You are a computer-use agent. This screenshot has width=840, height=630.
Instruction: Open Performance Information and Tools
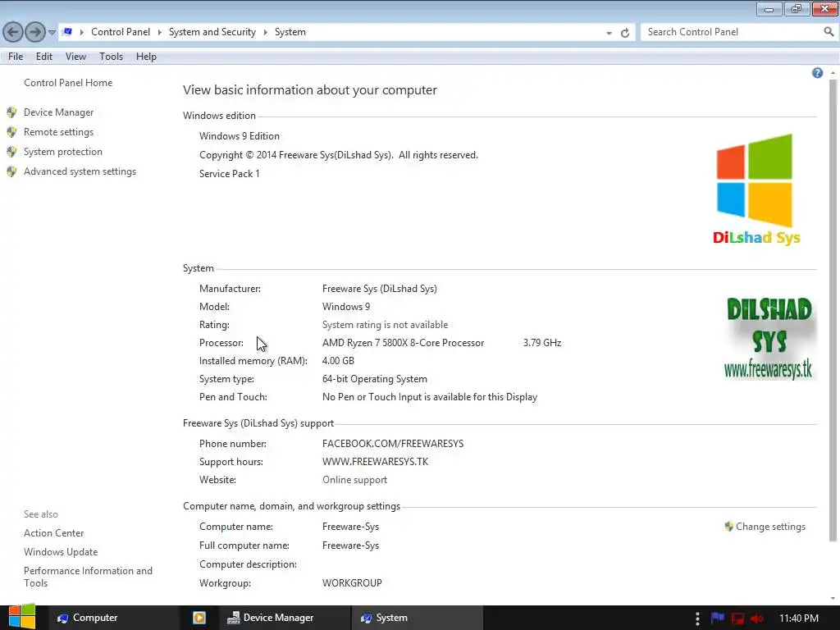[x=88, y=577]
